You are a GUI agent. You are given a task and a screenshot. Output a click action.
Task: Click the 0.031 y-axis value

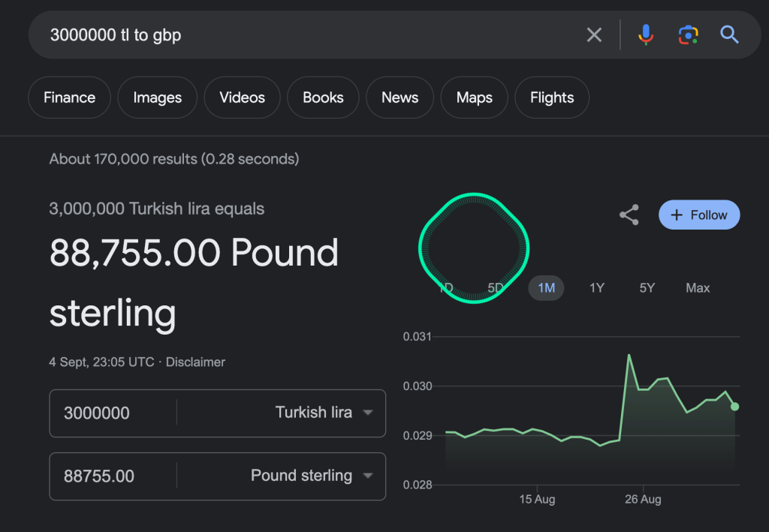(x=418, y=337)
